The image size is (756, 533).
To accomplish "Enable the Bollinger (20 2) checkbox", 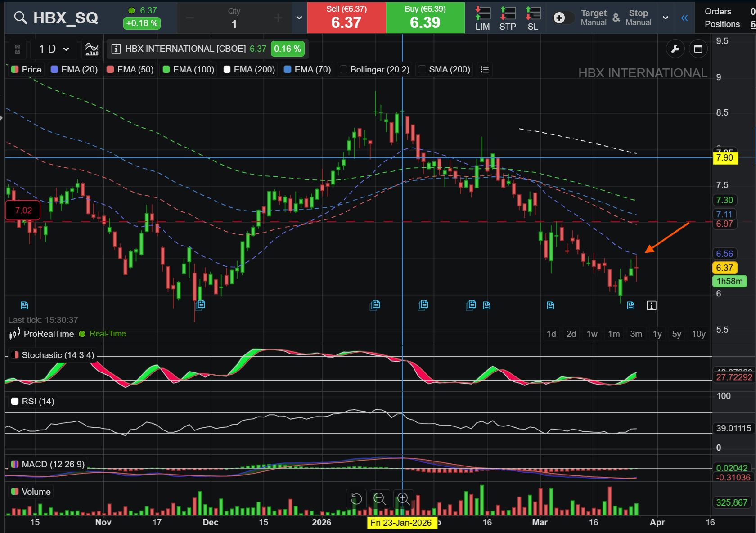I will (x=343, y=69).
